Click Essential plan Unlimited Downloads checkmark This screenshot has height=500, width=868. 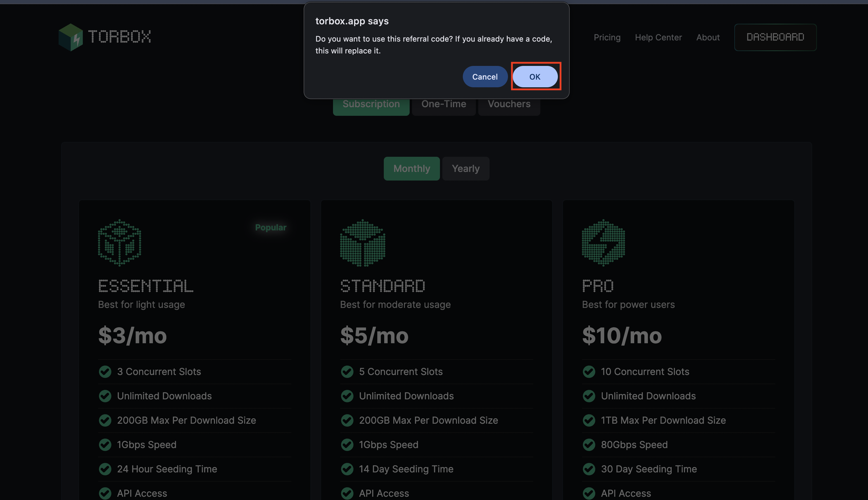(105, 396)
